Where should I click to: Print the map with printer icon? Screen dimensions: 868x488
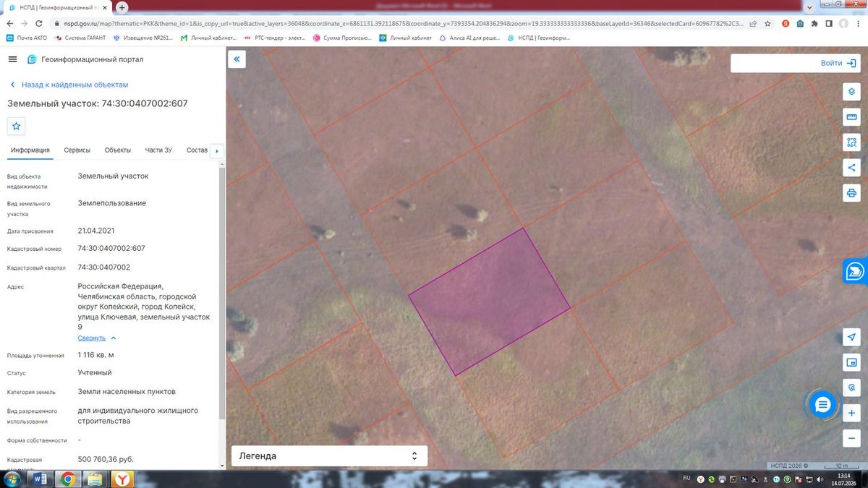851,193
